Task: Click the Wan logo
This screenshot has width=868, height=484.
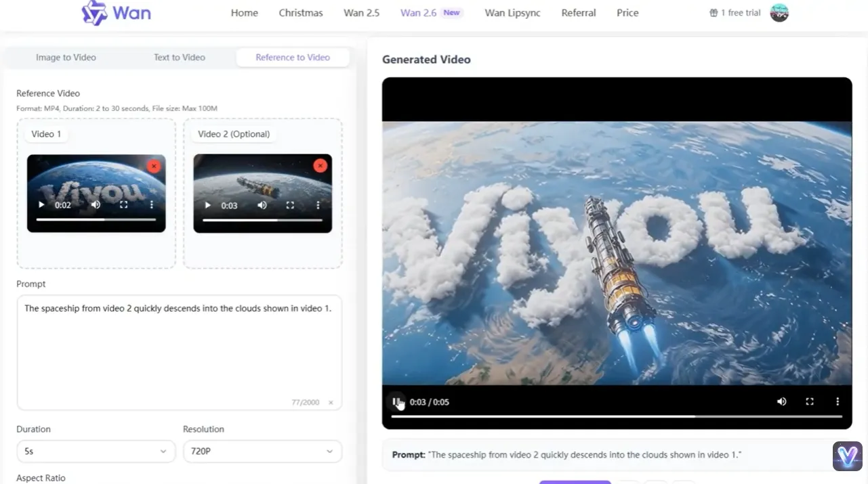Action: [x=116, y=13]
